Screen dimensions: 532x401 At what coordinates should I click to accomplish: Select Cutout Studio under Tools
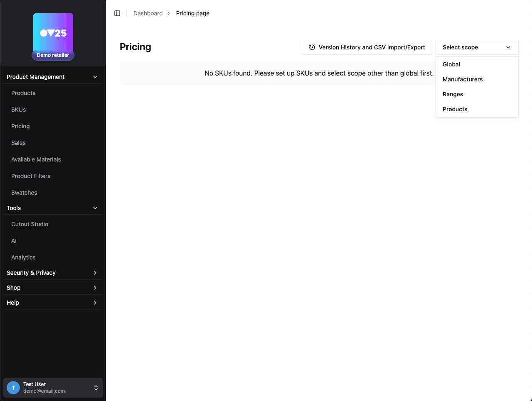coord(30,224)
